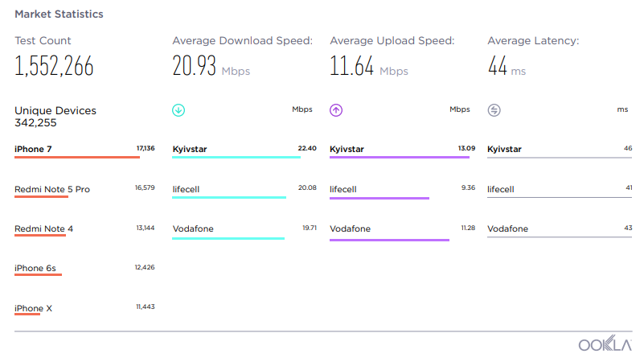Click Vodafone in download speed list
This screenshot has height=358, width=644.
(x=193, y=229)
